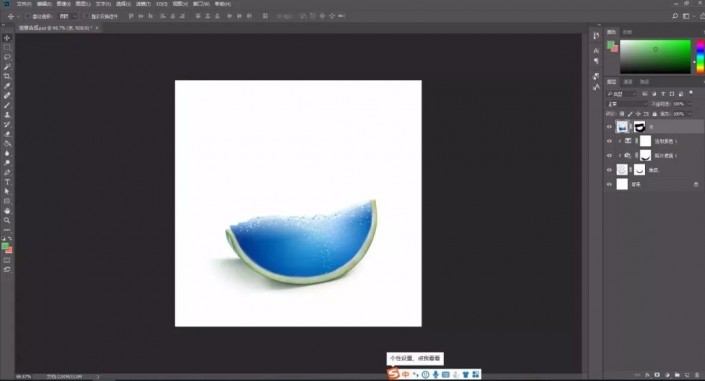Select the Horizontal Type tool

tap(7, 182)
